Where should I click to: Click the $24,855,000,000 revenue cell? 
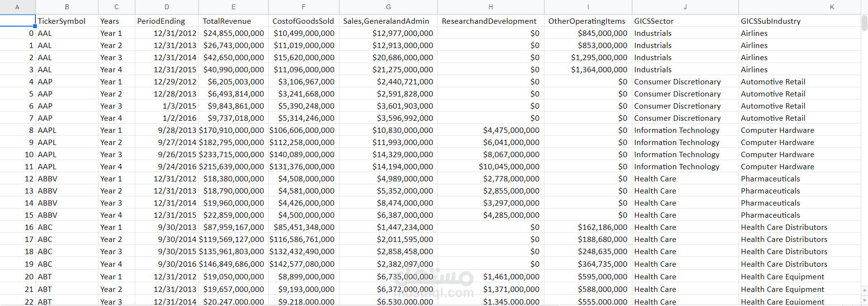point(233,33)
